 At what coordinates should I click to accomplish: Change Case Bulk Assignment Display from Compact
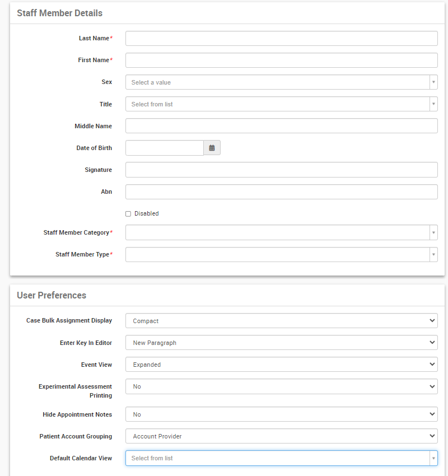point(281,321)
